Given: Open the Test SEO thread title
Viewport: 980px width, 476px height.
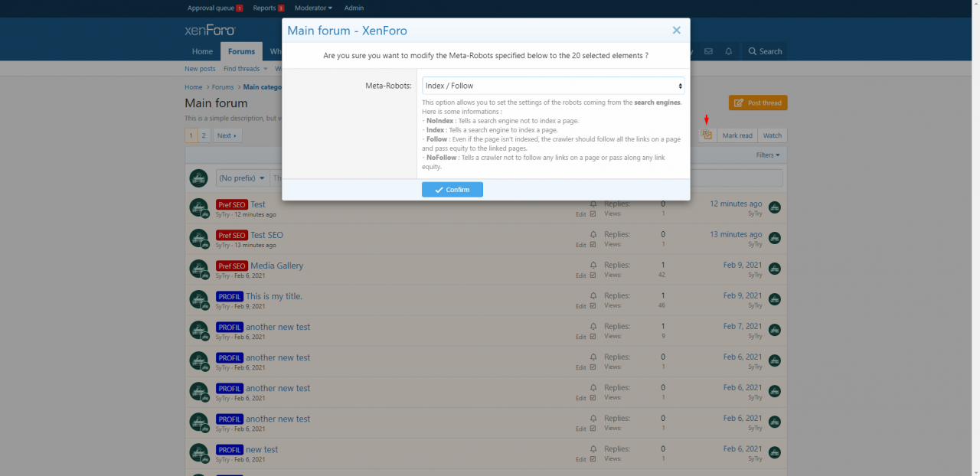Looking at the screenshot, I should click(x=267, y=235).
